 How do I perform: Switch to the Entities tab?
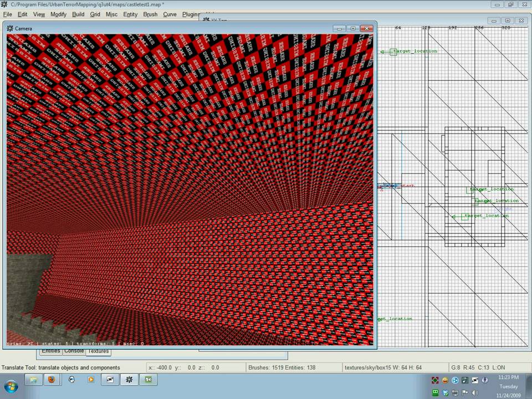pos(51,351)
